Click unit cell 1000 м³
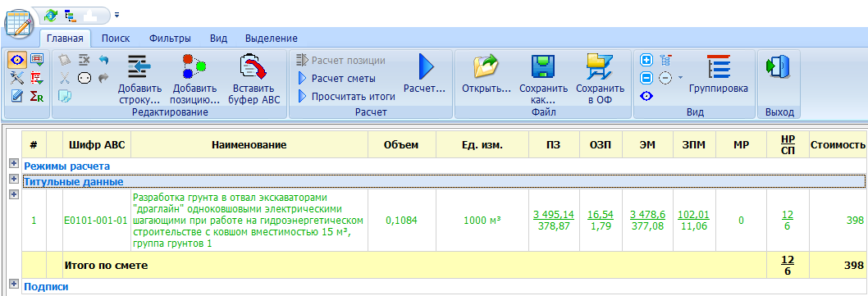 tap(482, 221)
